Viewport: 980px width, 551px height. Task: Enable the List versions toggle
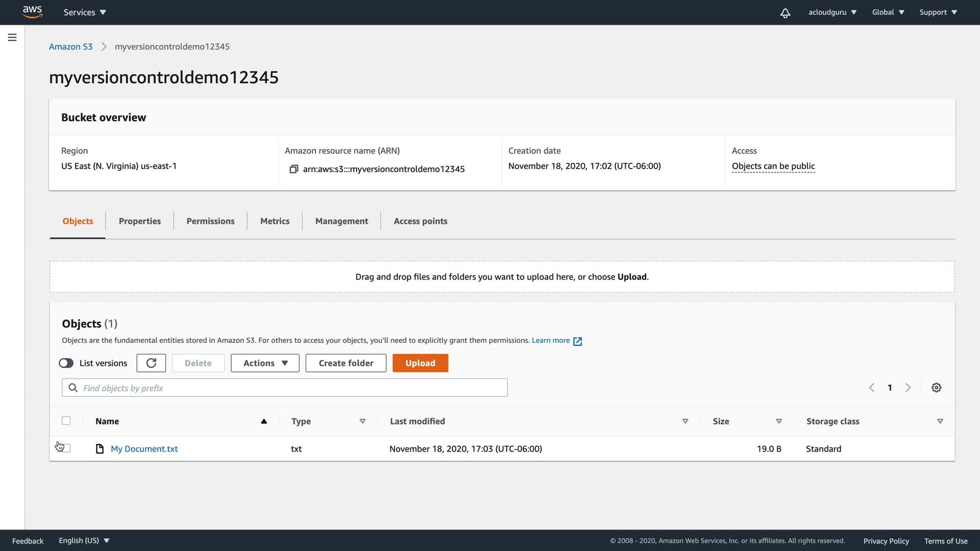pos(66,363)
